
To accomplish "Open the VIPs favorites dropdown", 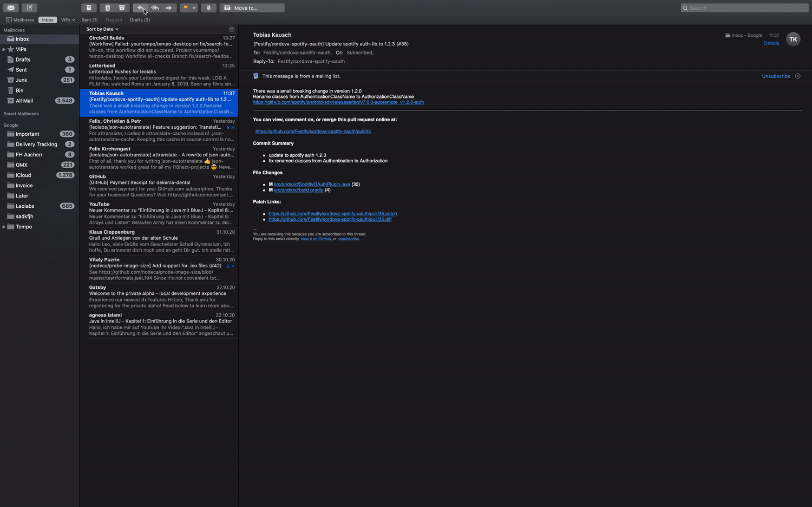I will click(x=68, y=19).
